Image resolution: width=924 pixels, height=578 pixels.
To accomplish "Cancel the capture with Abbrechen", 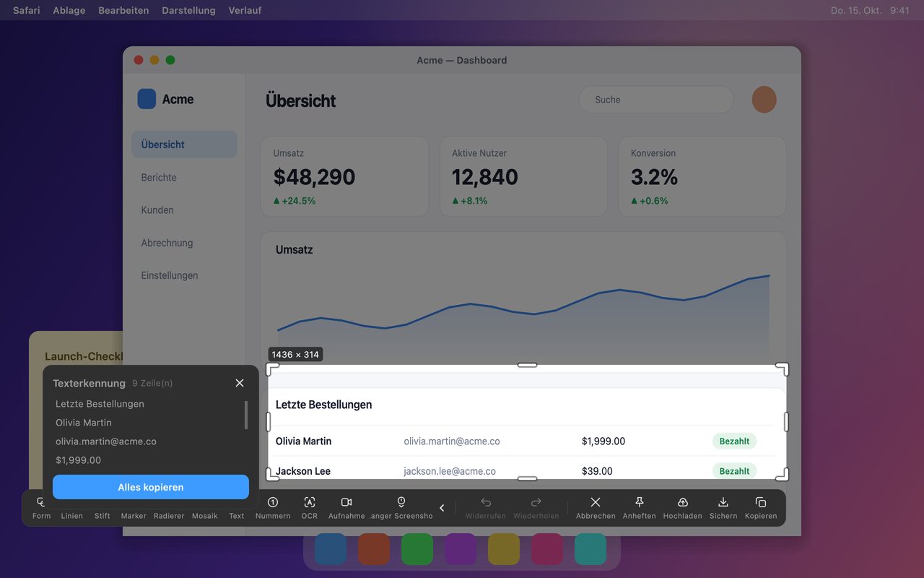I will click(596, 508).
